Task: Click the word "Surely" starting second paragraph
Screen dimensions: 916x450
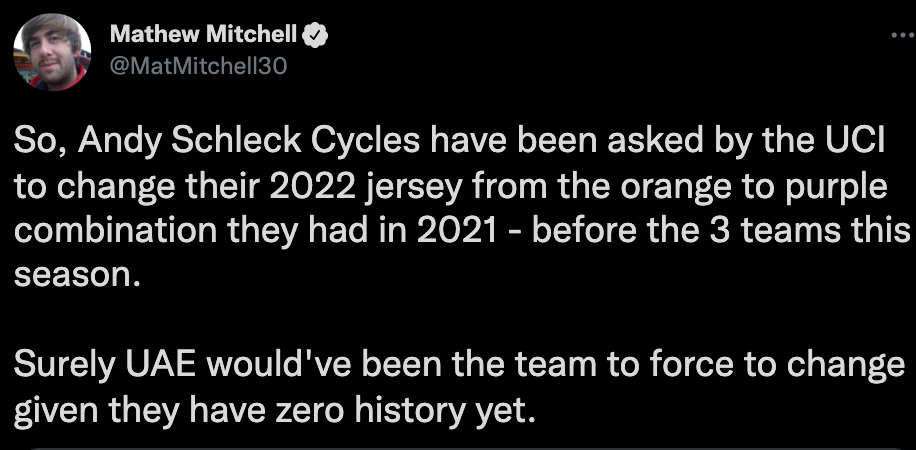Action: click(65, 365)
